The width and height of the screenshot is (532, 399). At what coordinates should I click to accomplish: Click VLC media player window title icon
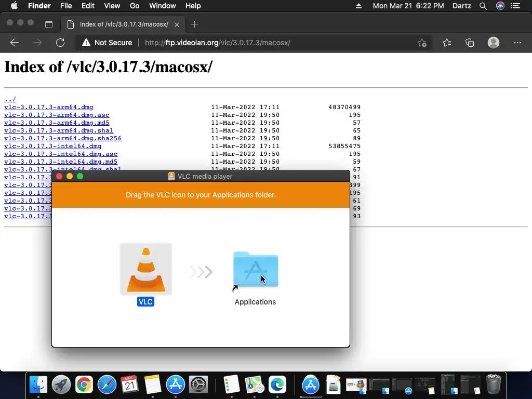(171, 176)
